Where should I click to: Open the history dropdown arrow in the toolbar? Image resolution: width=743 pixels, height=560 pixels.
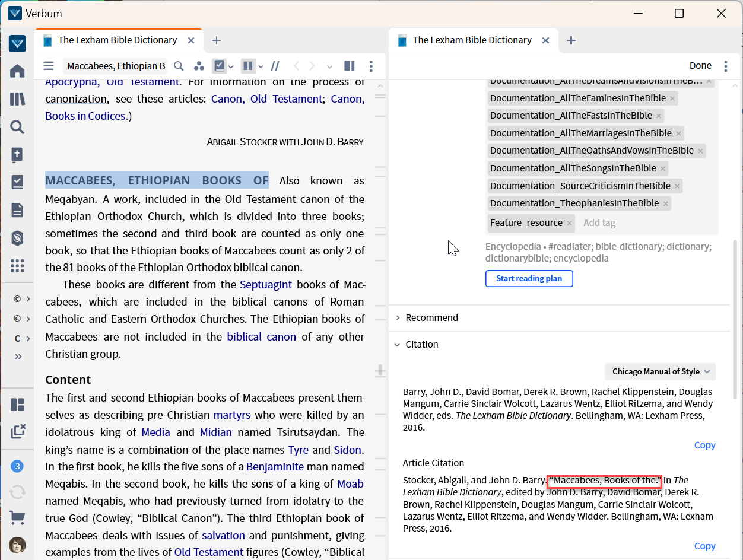tap(329, 66)
